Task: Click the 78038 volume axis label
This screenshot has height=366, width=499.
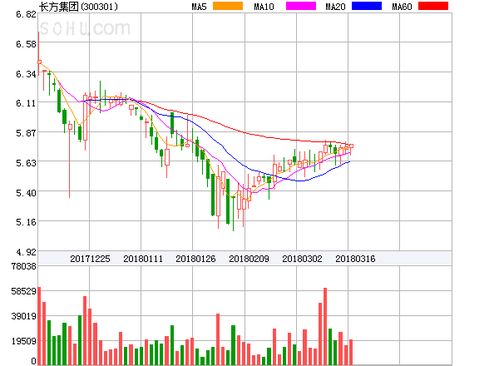Action: click(x=24, y=266)
